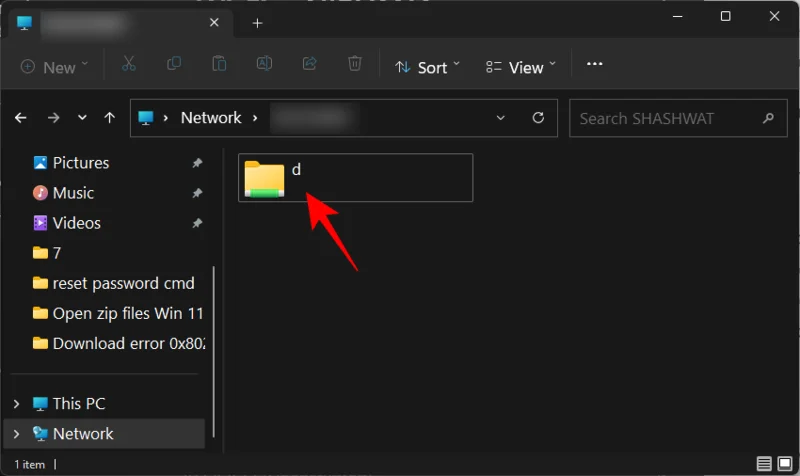Select Network in navigation pane
Image resolution: width=800 pixels, height=476 pixels.
[104, 434]
